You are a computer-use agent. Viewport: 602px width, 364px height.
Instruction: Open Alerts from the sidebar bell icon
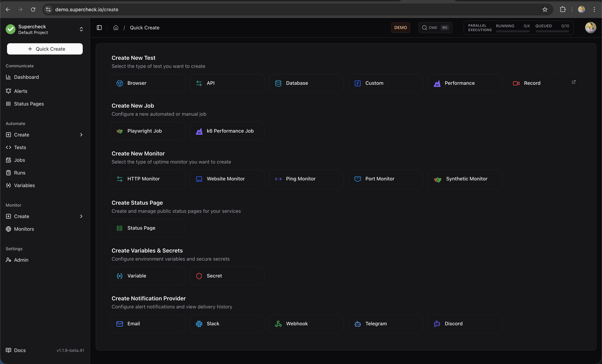[x=8, y=91]
